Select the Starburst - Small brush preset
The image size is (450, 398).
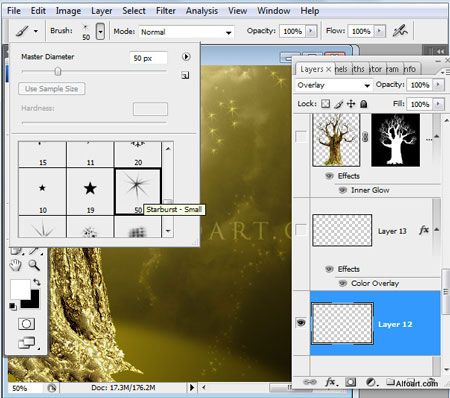click(138, 192)
